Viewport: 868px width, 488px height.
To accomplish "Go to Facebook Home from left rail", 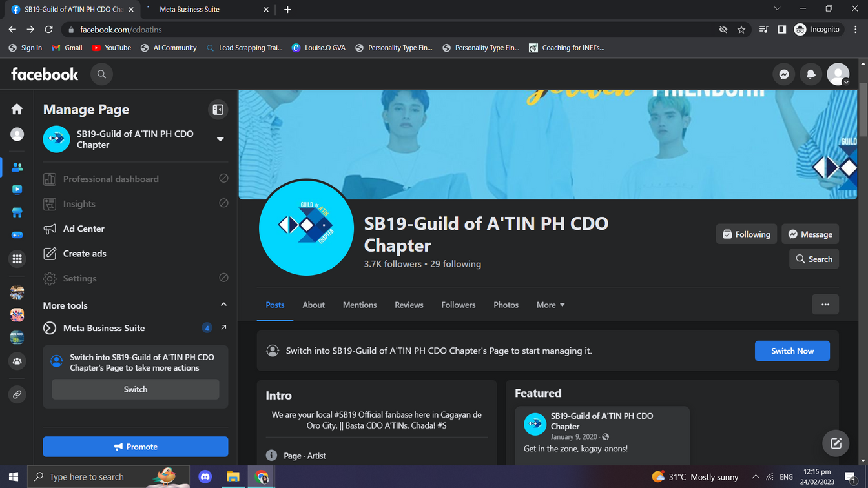I will click(x=17, y=109).
